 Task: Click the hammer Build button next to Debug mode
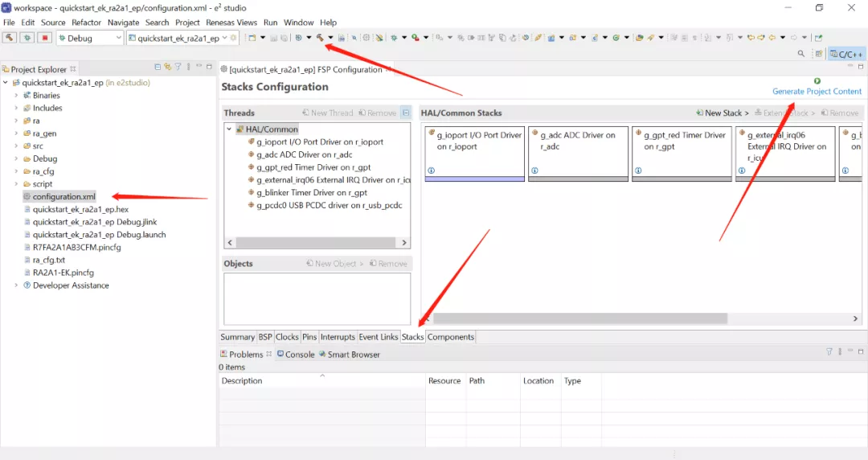tap(10, 38)
